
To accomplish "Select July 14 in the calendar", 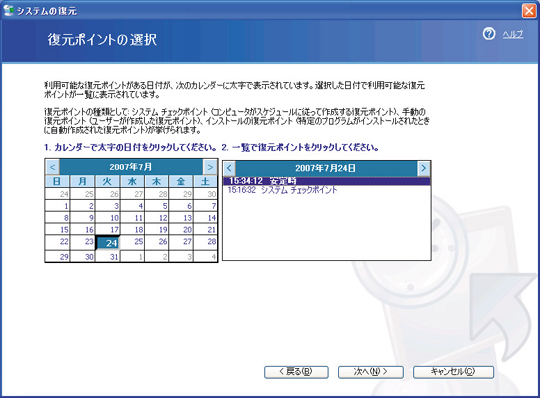I will point(205,218).
